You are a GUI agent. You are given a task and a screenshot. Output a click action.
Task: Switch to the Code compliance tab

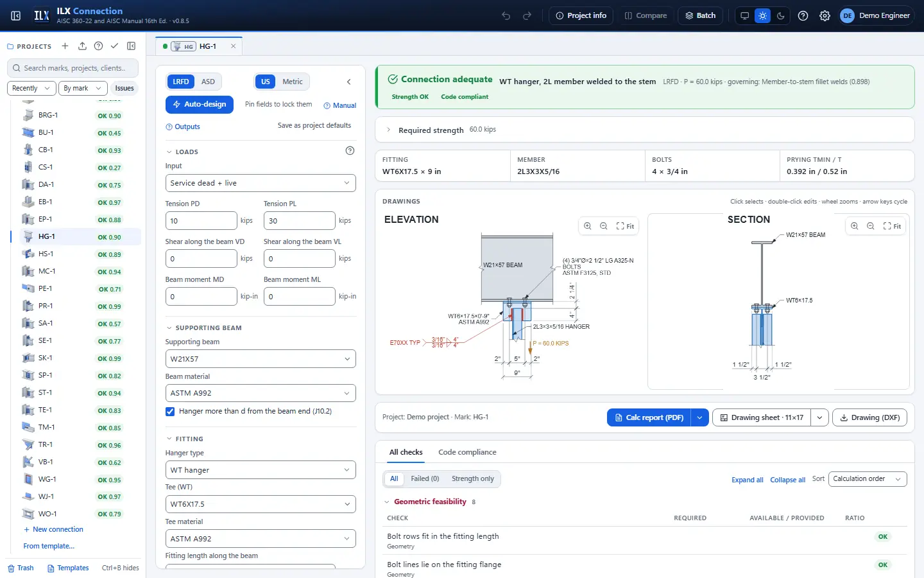pos(467,452)
